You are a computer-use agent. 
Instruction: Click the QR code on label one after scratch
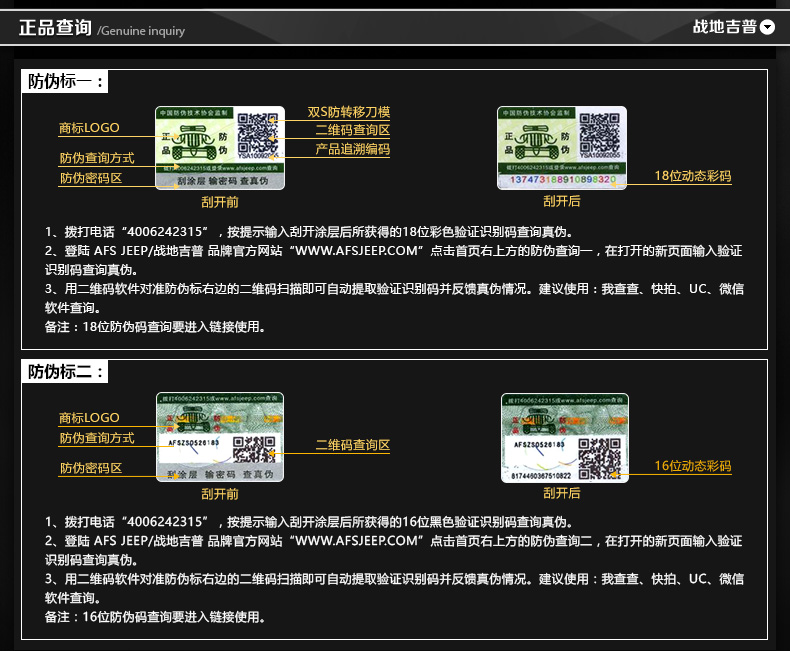coord(599,133)
